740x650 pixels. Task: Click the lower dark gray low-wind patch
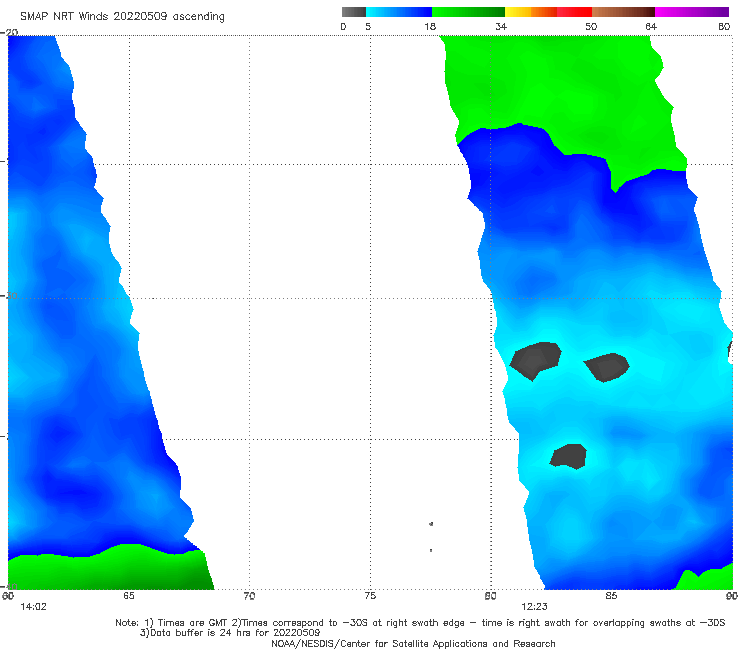click(569, 456)
